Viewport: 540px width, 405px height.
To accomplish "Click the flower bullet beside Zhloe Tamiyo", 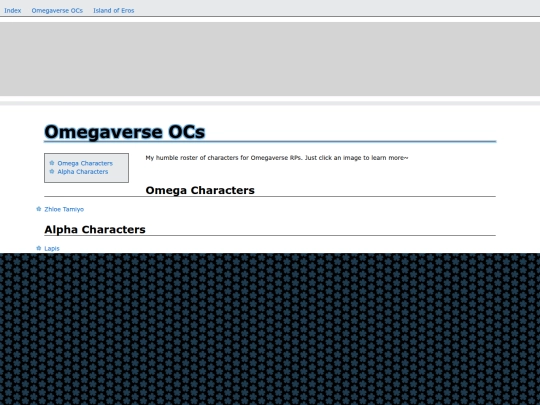I will (39, 209).
